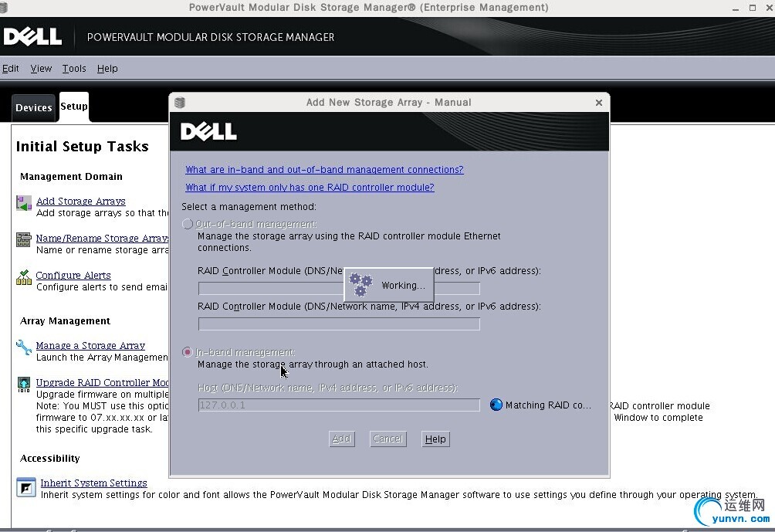Click the Matching RAID controller status icon

[496, 405]
